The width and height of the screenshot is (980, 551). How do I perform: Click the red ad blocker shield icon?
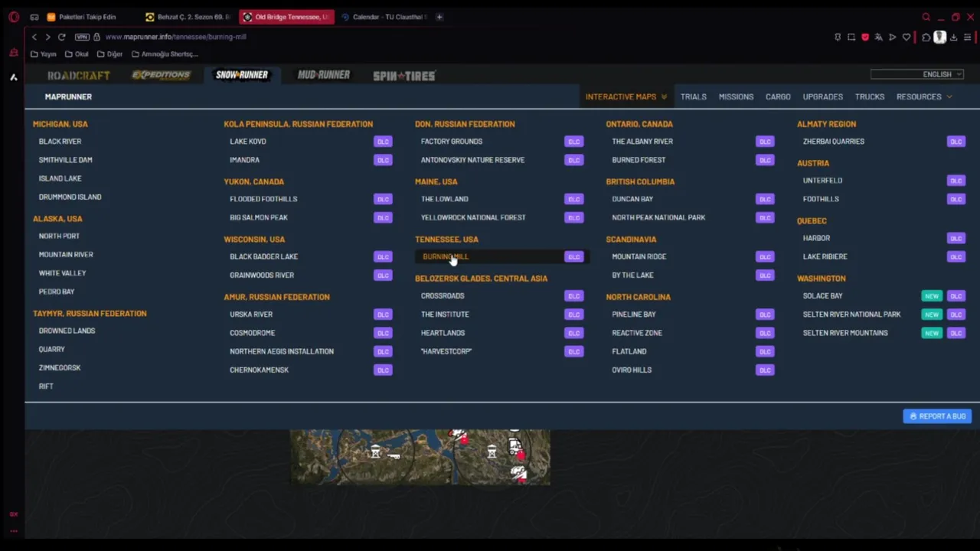pos(865,37)
